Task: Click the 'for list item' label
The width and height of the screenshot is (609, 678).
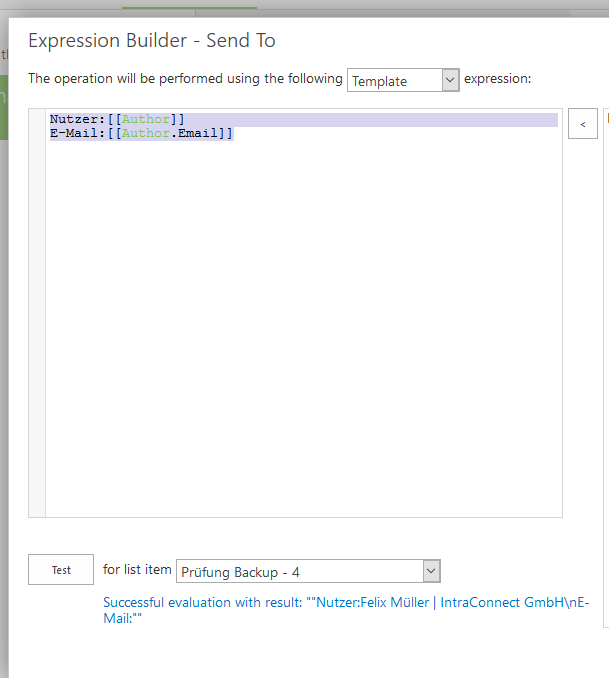Action: [x=137, y=570]
